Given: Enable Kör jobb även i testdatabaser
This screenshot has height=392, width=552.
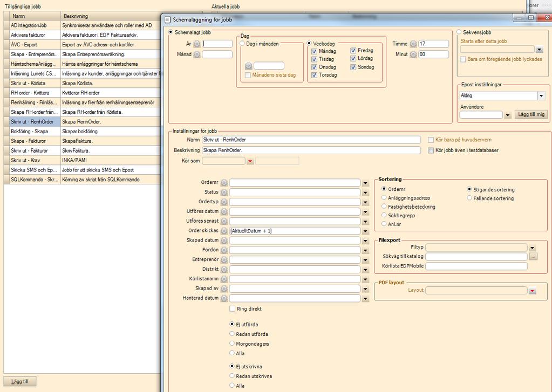Looking at the screenshot, I should point(431,150).
